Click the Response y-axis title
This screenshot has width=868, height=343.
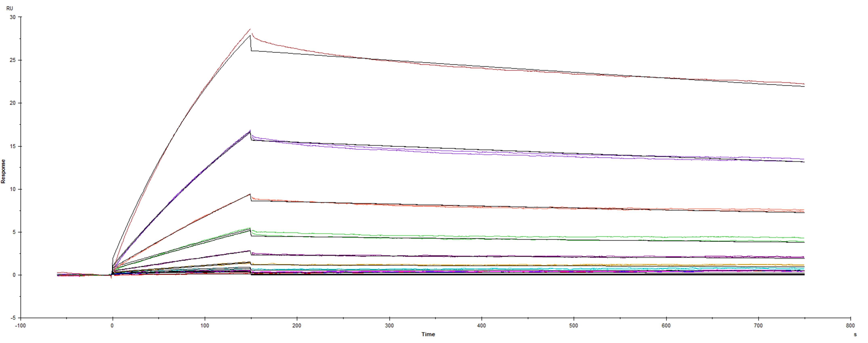3,171
